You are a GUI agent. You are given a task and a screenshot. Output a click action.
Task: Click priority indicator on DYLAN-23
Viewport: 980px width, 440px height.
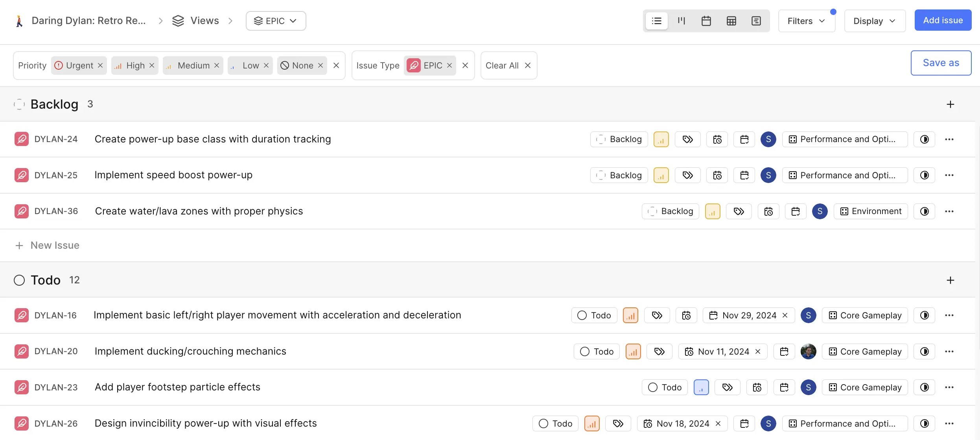click(x=701, y=388)
